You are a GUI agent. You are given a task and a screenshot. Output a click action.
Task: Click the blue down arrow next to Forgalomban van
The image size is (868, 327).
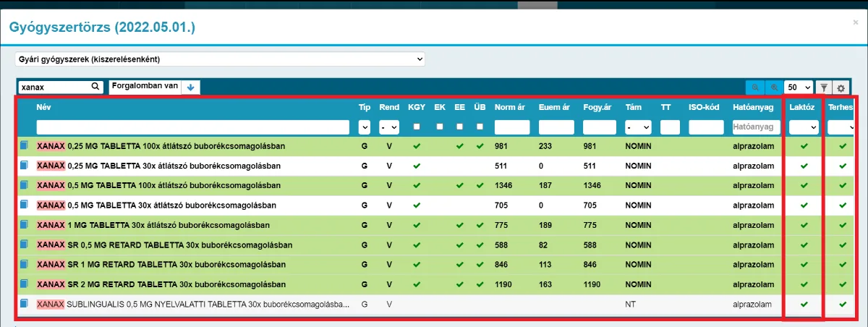[x=191, y=87]
